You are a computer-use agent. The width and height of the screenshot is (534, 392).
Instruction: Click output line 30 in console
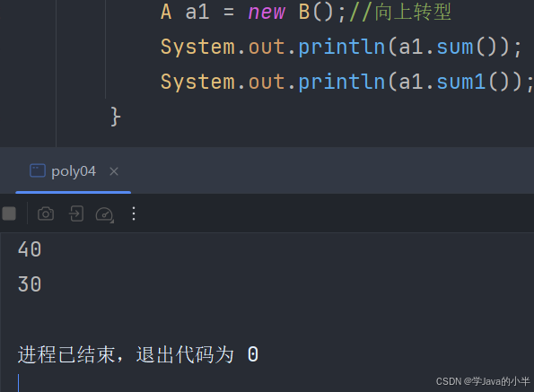coord(30,284)
